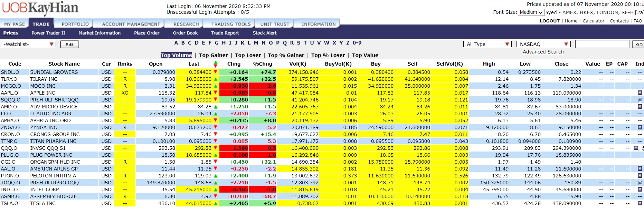Click the green up arrow in LI.O row
The width and height of the screenshot is (644, 214).
(216, 114)
